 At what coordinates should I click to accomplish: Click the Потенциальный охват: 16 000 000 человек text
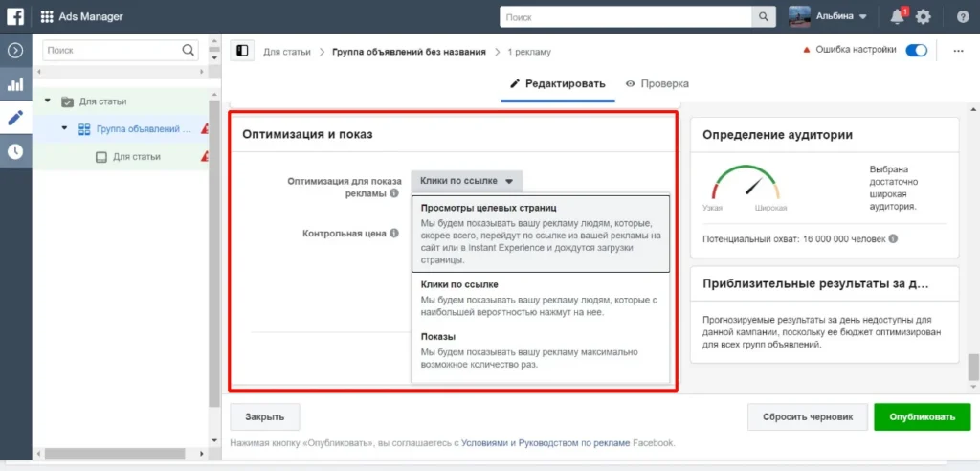pyautogui.click(x=793, y=239)
